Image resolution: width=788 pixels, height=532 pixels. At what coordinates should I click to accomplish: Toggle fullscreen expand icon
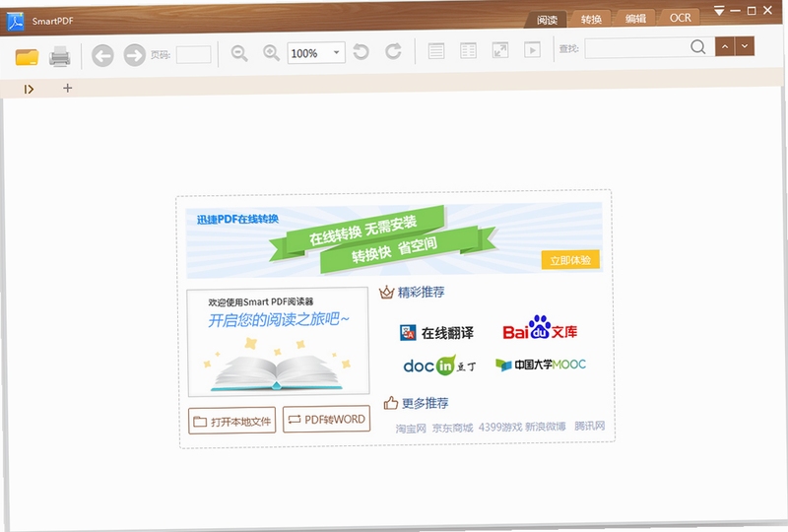point(500,50)
